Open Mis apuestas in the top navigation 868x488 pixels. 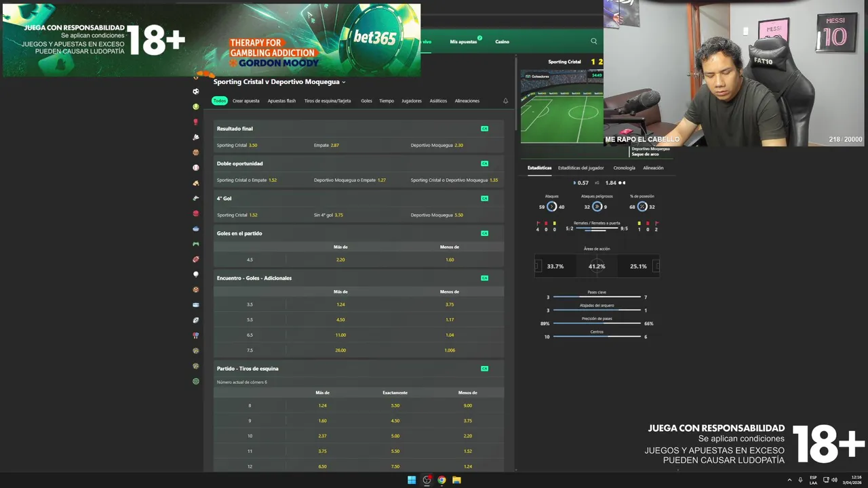click(x=463, y=42)
